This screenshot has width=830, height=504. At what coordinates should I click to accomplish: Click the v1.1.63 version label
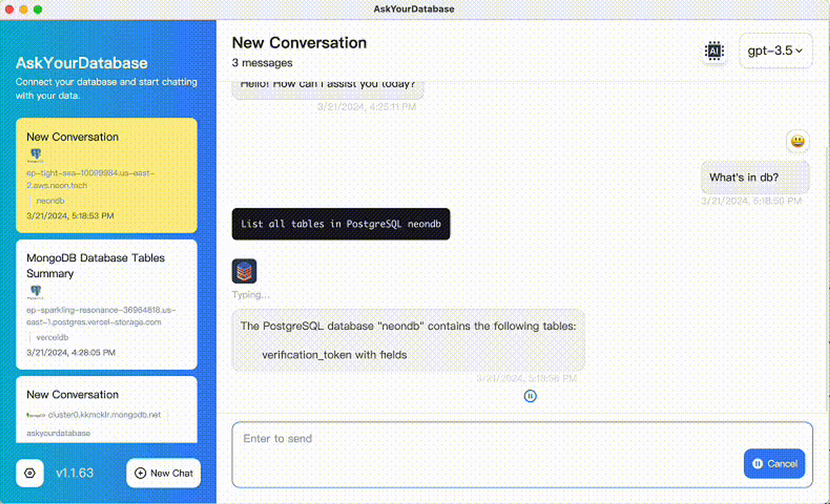(x=74, y=473)
